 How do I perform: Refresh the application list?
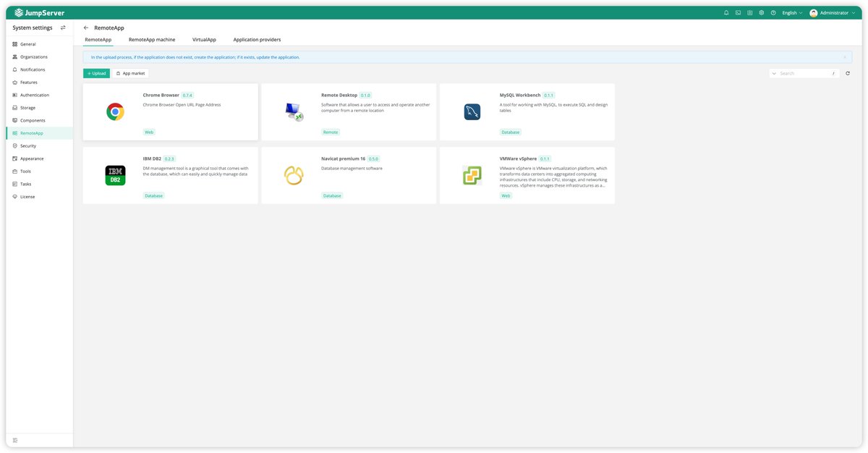click(x=848, y=73)
